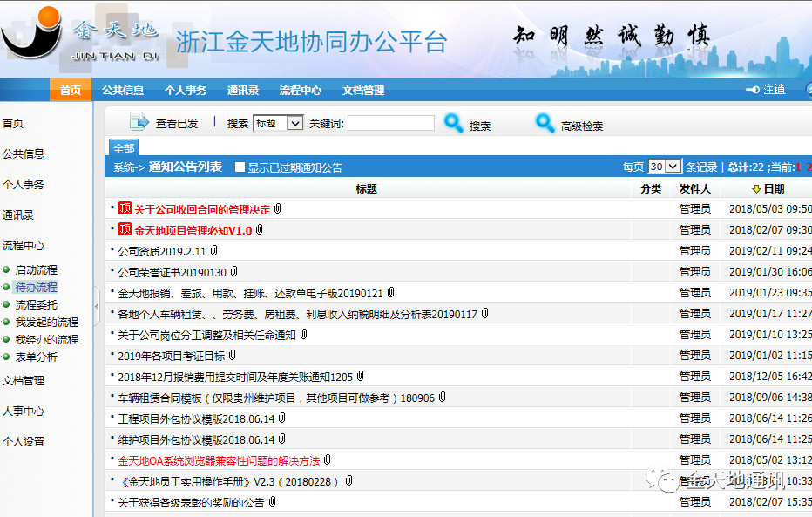Open attachment clip of 公司资质2019.2.11
The height and width of the screenshot is (517, 812).
point(213,251)
